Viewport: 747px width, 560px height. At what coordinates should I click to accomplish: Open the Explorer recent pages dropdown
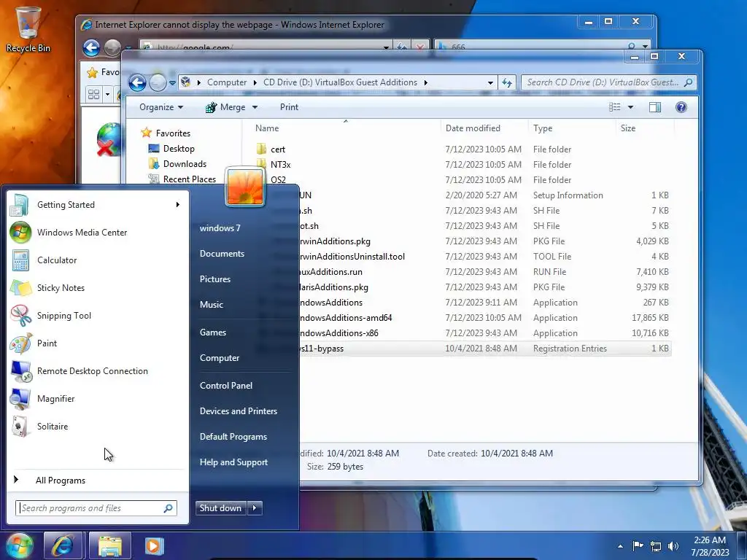(172, 83)
